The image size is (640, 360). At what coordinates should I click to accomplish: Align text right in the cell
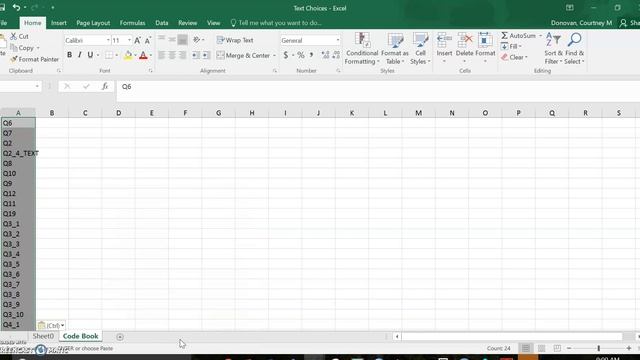[x=182, y=55]
